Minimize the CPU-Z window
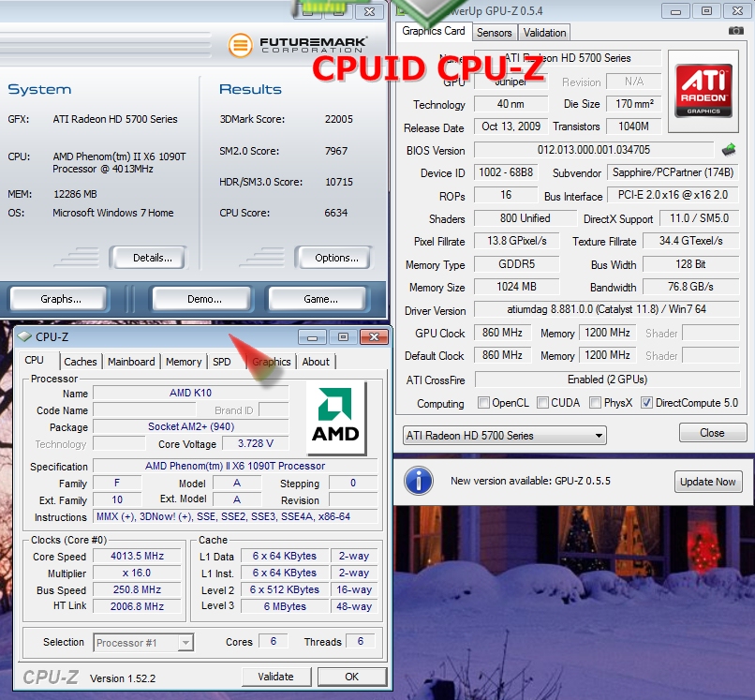 312,336
